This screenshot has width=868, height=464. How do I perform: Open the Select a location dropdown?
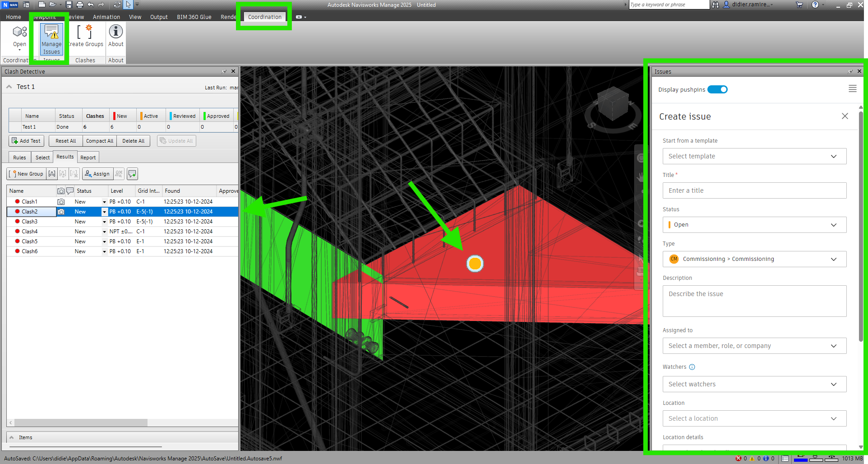pyautogui.click(x=754, y=418)
